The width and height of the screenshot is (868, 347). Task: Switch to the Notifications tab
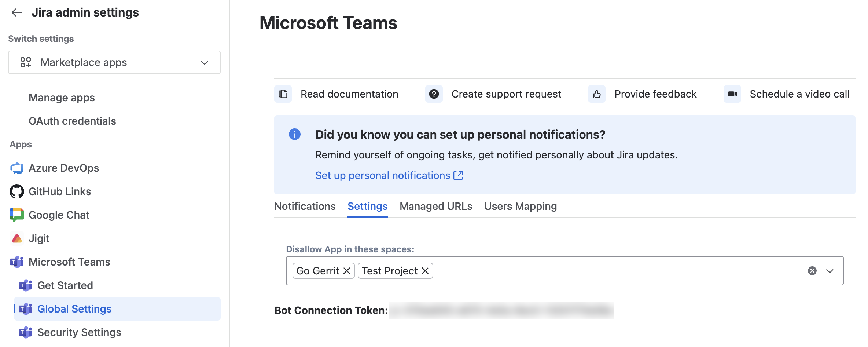click(305, 206)
